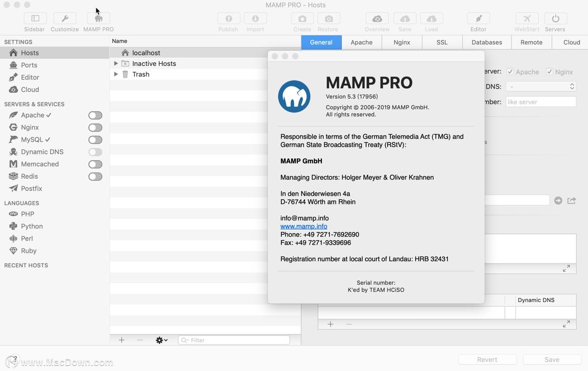The height and width of the screenshot is (371, 588).
Task: Open Perl language settings
Action: tap(27, 238)
